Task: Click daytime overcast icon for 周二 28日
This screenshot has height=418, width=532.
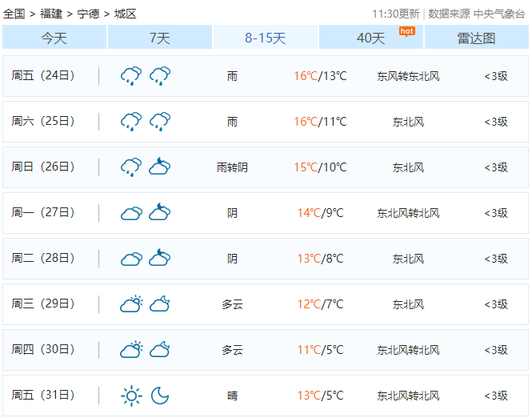Action: [131, 259]
